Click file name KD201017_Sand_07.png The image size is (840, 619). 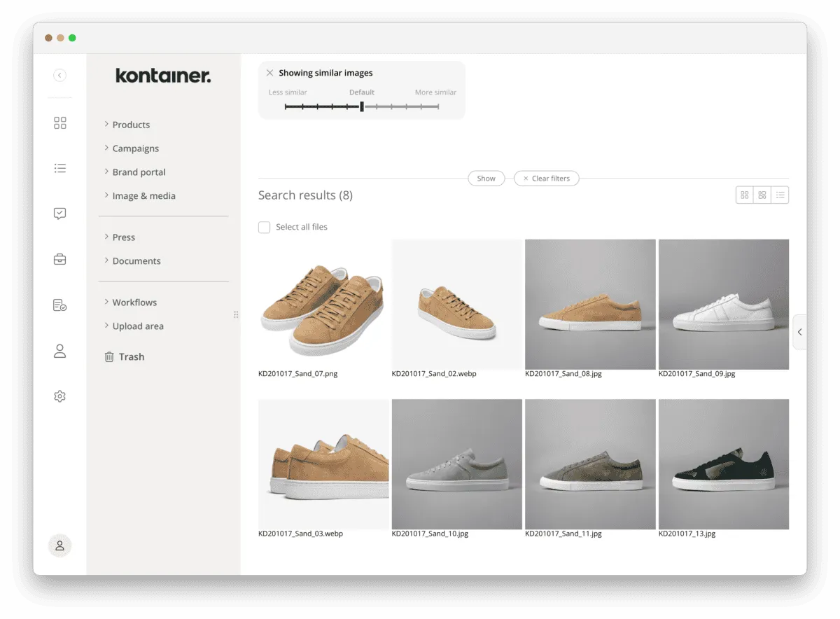click(x=297, y=374)
